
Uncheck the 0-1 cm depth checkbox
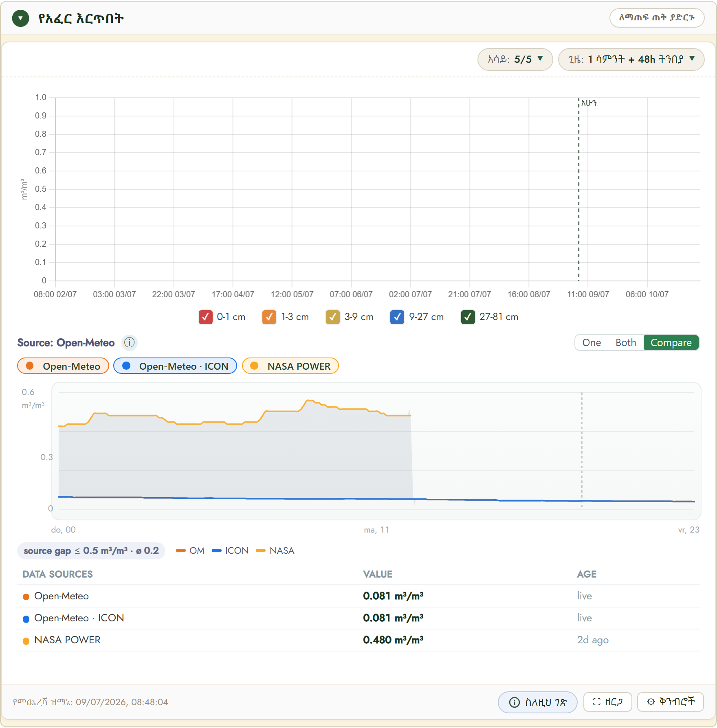pos(205,317)
